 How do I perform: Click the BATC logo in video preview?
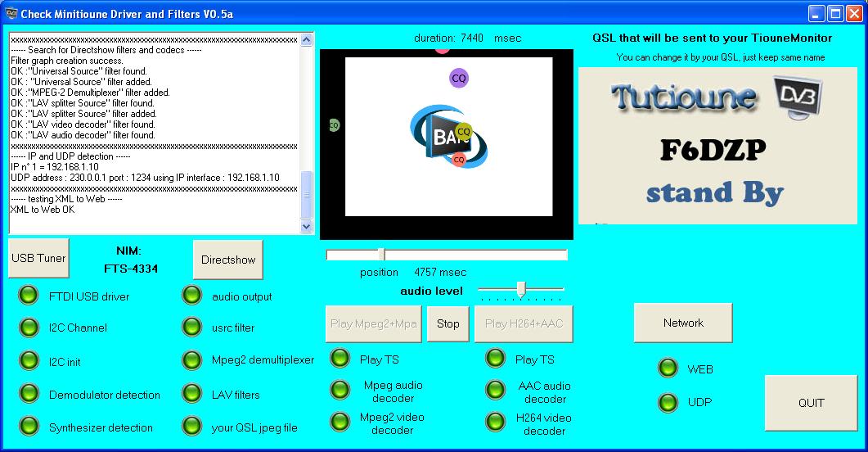pyautogui.click(x=448, y=136)
